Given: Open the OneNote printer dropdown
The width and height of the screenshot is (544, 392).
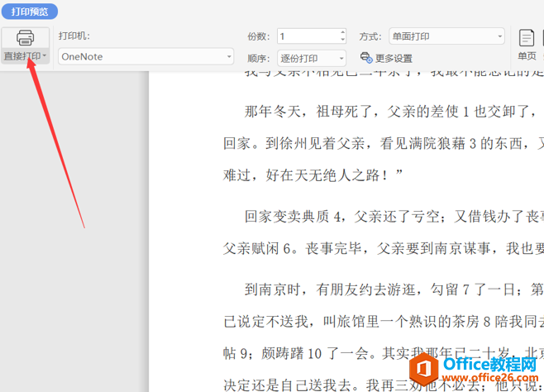Looking at the screenshot, I should (x=146, y=56).
